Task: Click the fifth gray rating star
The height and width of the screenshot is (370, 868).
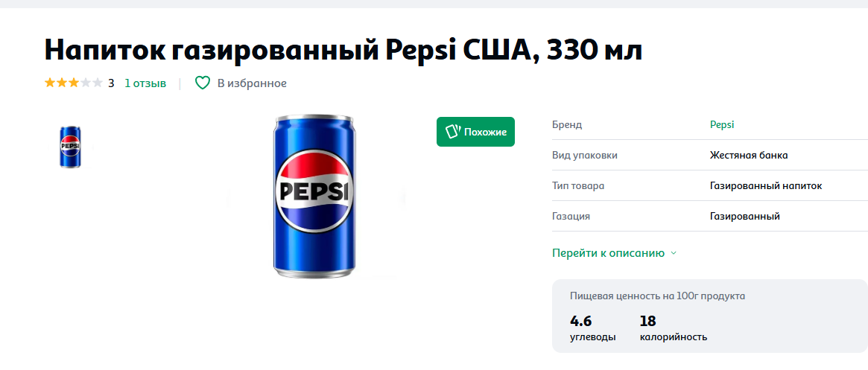Action: pos(97,83)
